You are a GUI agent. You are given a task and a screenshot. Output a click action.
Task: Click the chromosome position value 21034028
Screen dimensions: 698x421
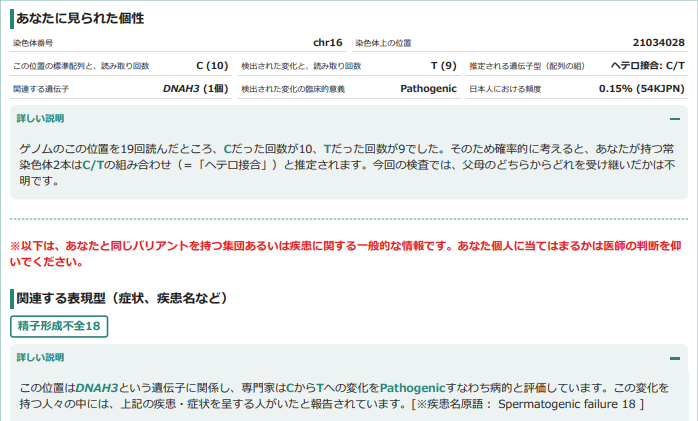pos(658,43)
